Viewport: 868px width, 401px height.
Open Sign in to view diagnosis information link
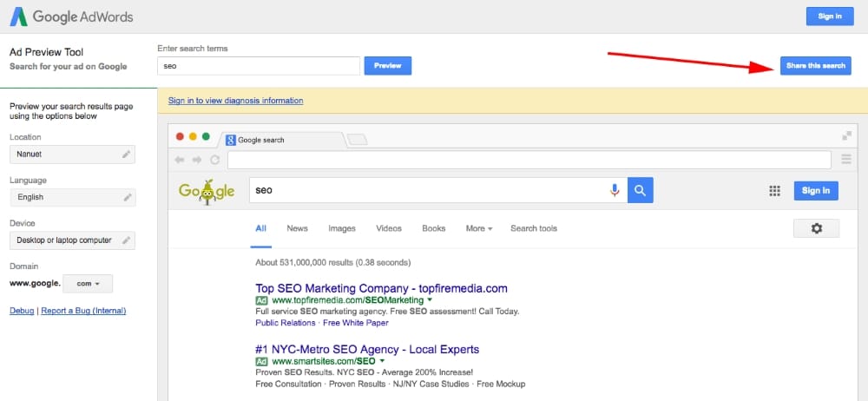pyautogui.click(x=235, y=101)
